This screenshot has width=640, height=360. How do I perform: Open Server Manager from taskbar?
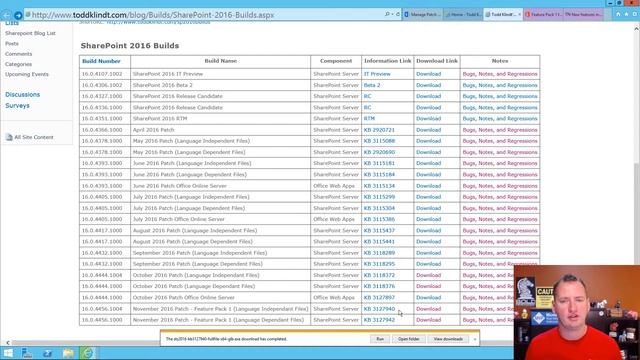(x=27, y=353)
